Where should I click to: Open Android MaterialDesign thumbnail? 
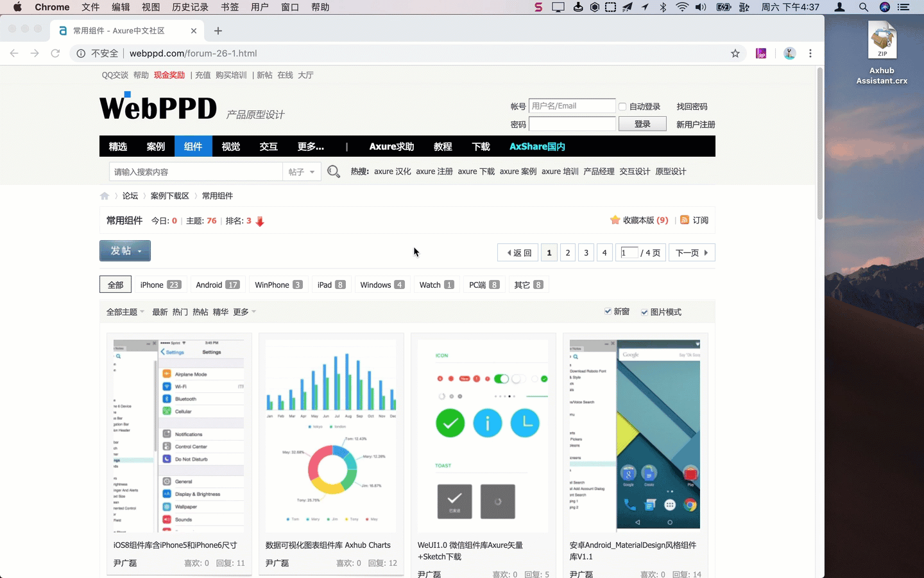[x=635, y=435]
